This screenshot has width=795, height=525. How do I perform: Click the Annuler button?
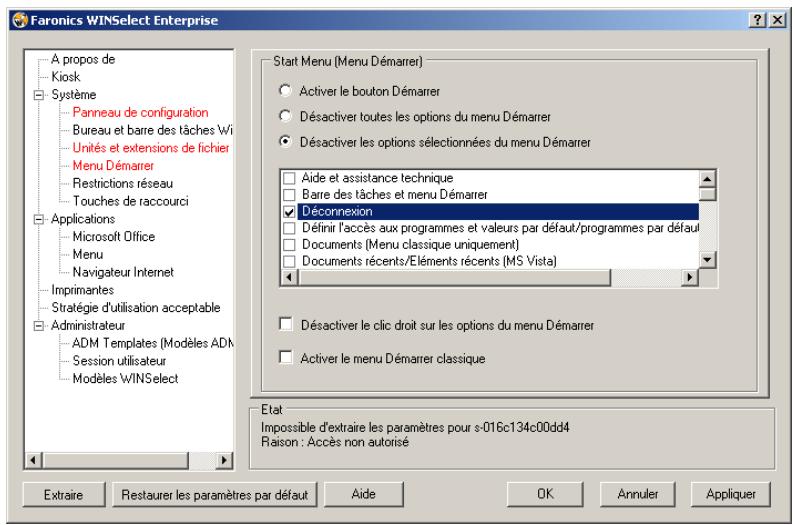click(x=638, y=495)
